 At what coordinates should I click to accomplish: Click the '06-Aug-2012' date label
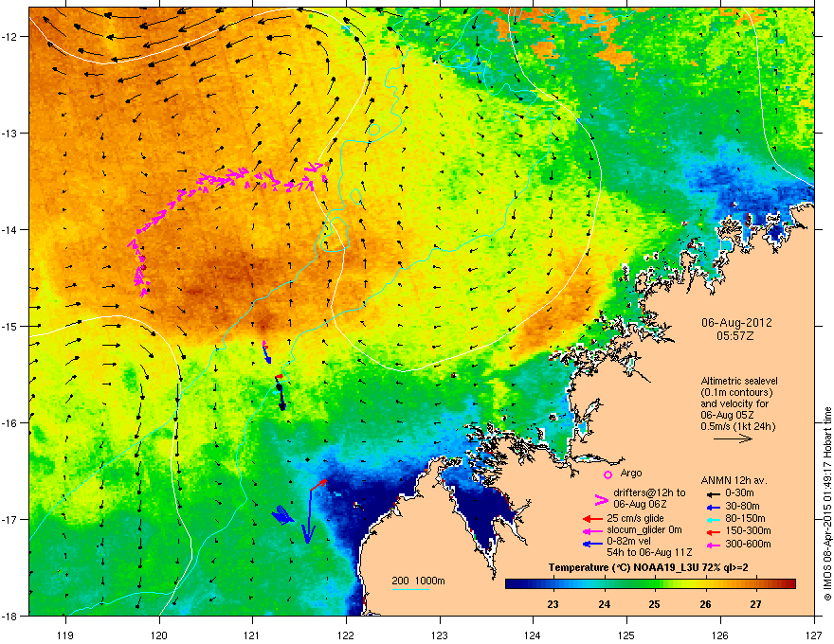tap(736, 323)
